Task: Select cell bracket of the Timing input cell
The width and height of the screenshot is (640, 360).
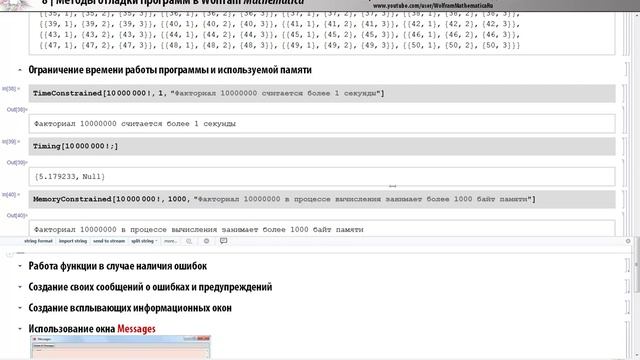Action: [x=623, y=146]
